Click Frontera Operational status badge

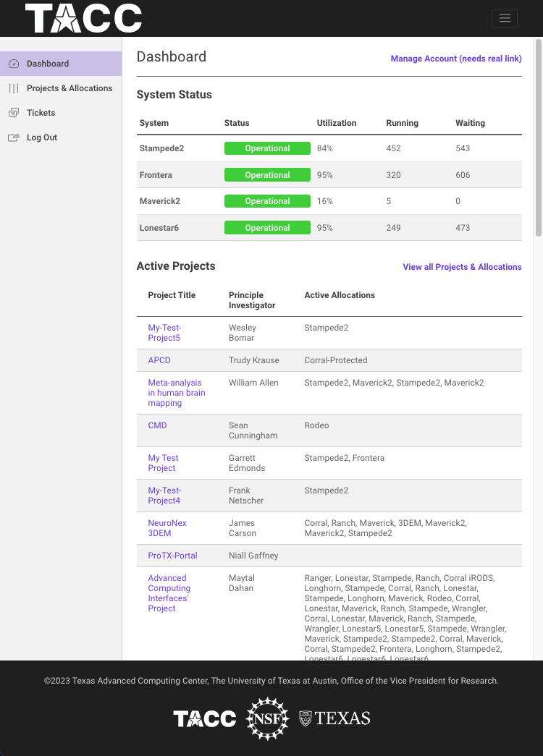tap(267, 175)
